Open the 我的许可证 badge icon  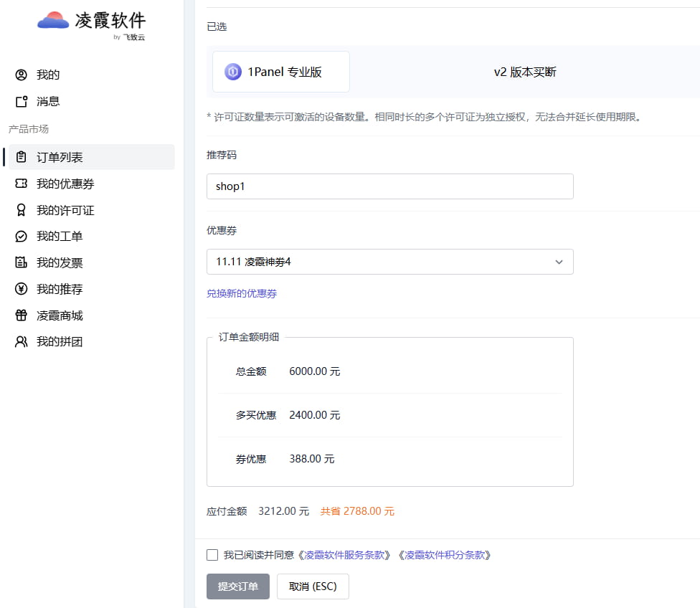pos(22,210)
